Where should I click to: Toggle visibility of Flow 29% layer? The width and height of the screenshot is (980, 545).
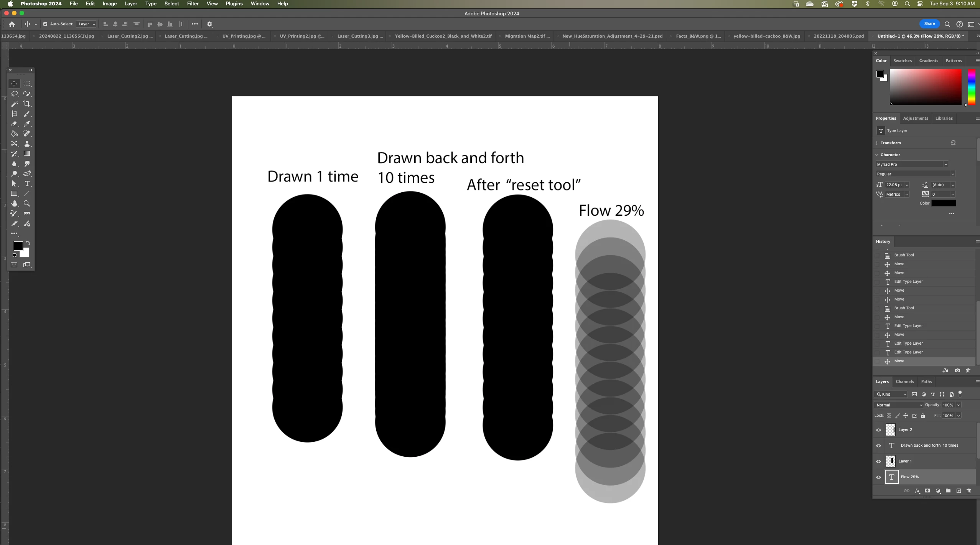pyautogui.click(x=878, y=477)
